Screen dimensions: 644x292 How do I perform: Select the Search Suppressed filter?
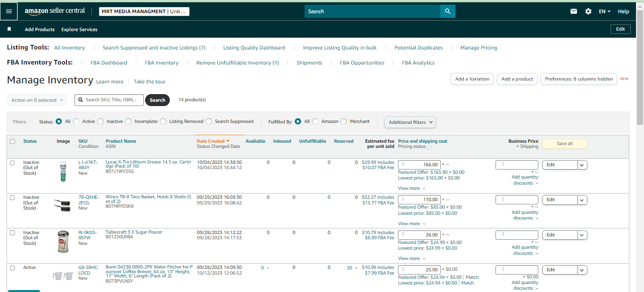209,122
